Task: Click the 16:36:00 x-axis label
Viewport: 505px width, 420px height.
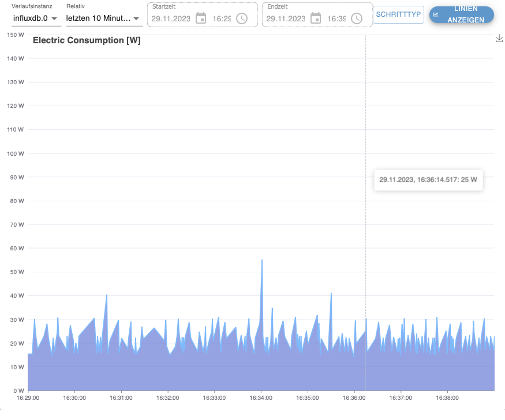Action: (354, 398)
